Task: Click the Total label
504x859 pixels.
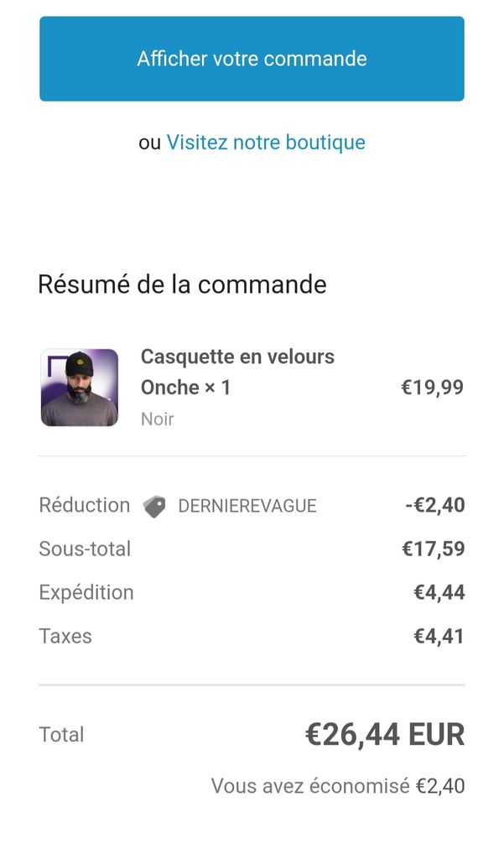Action: coord(61,735)
